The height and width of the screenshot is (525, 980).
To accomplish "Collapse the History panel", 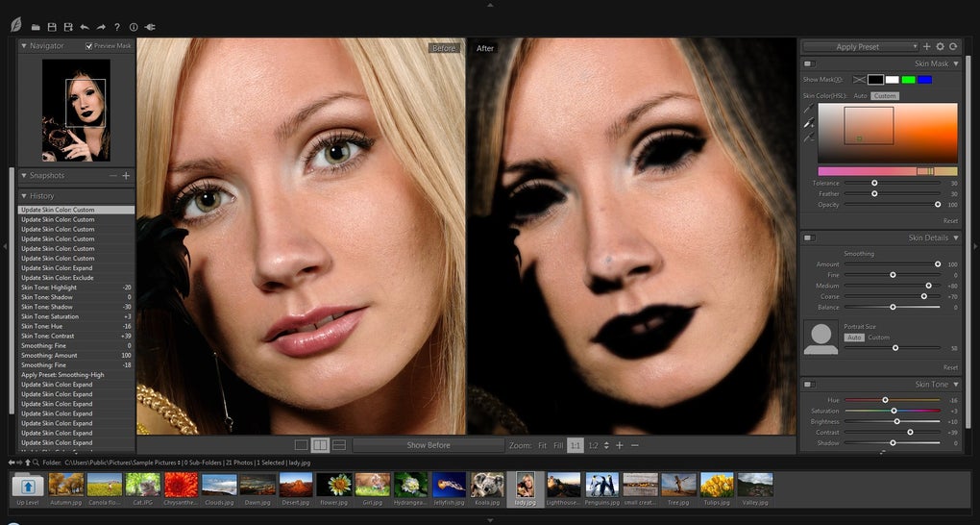I will pyautogui.click(x=24, y=196).
